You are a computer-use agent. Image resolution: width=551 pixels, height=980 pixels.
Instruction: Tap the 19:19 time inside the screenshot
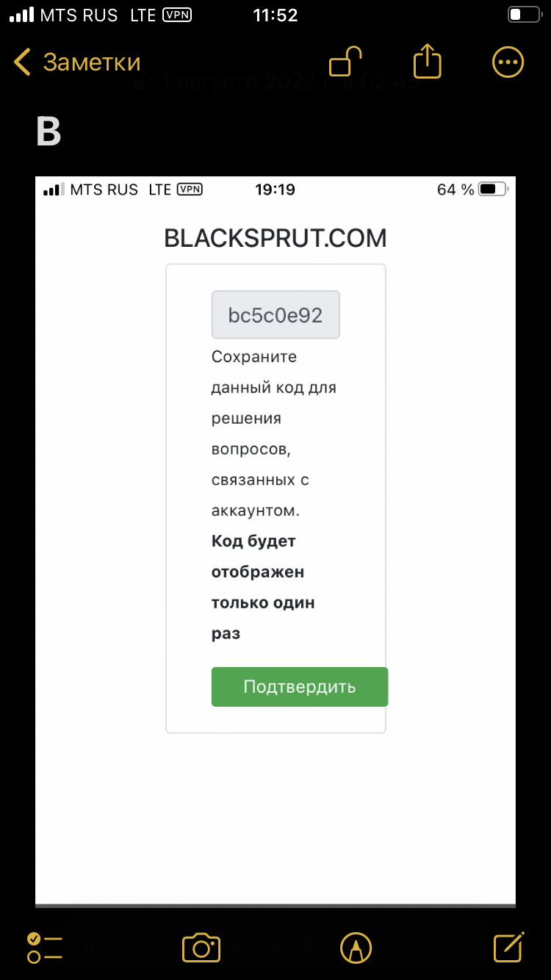click(275, 190)
